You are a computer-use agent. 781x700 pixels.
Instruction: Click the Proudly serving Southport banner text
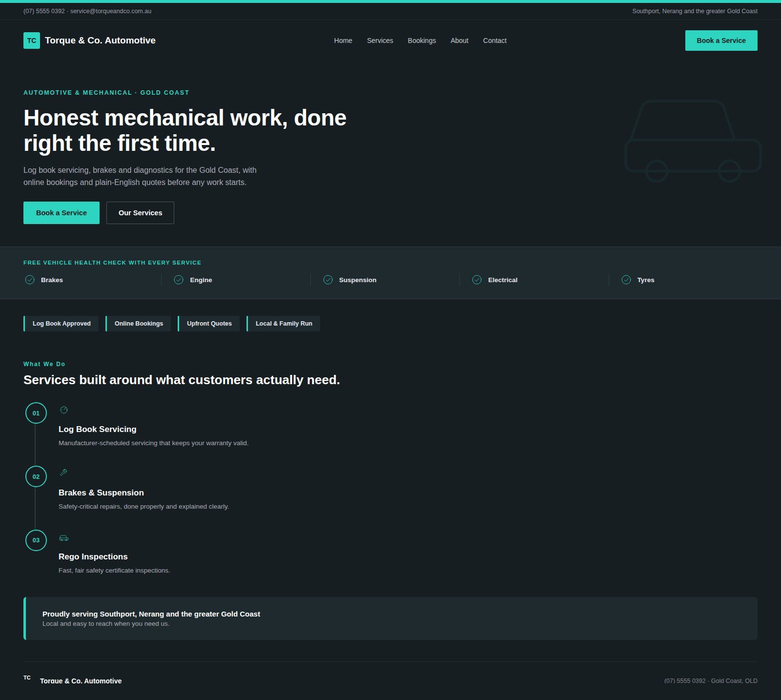point(151,614)
